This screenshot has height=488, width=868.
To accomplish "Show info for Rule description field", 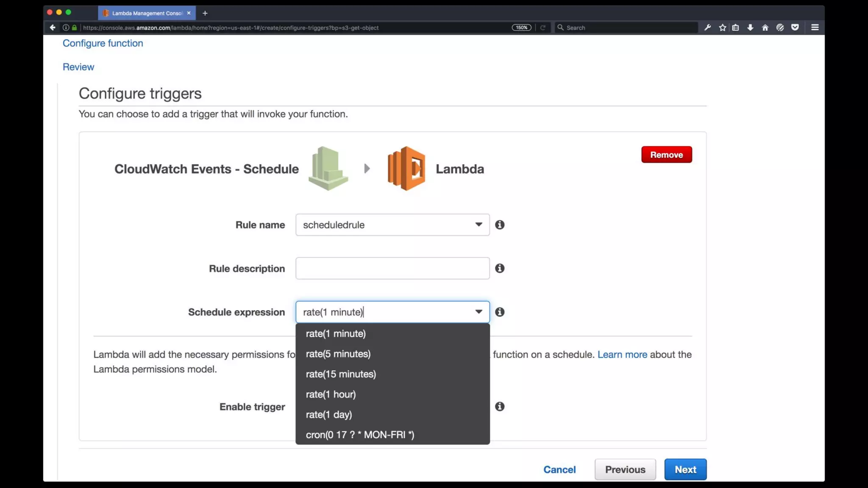I will [500, 269].
